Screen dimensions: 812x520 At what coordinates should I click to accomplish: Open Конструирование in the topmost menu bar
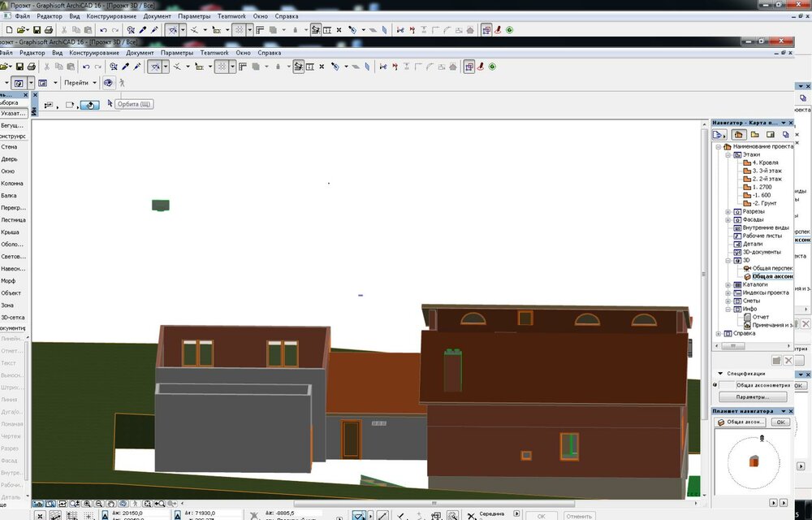110,16
